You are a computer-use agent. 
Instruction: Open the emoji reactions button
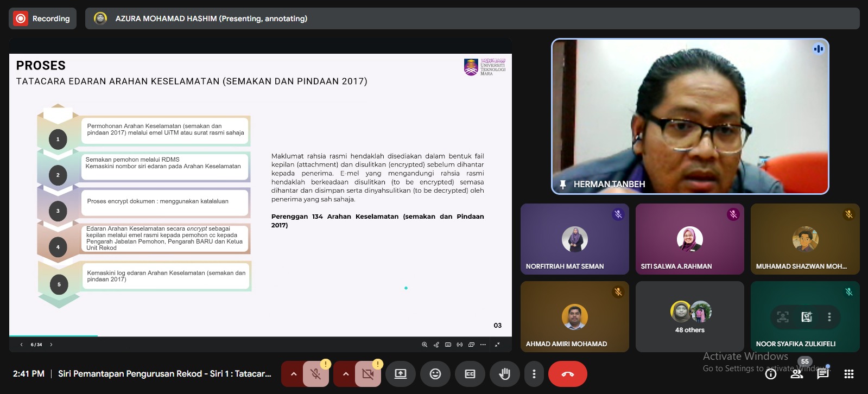click(x=435, y=374)
